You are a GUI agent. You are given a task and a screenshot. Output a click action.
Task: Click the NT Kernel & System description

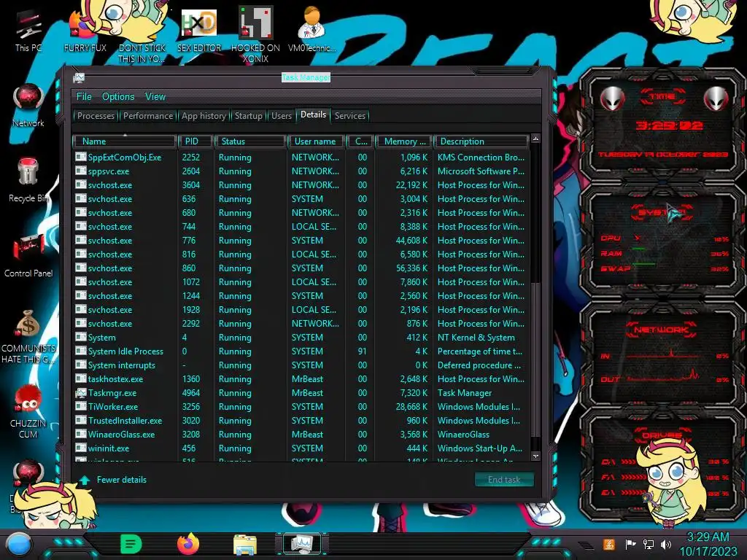[x=476, y=338]
